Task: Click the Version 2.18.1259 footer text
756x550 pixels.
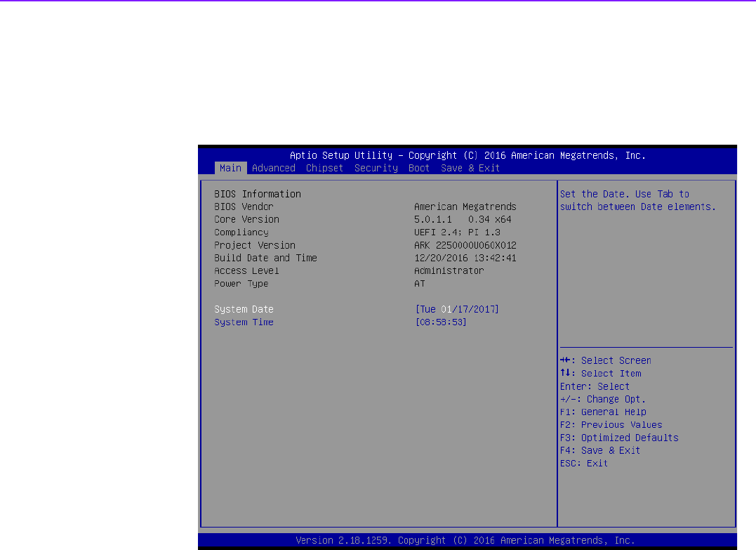Action: 465,540
